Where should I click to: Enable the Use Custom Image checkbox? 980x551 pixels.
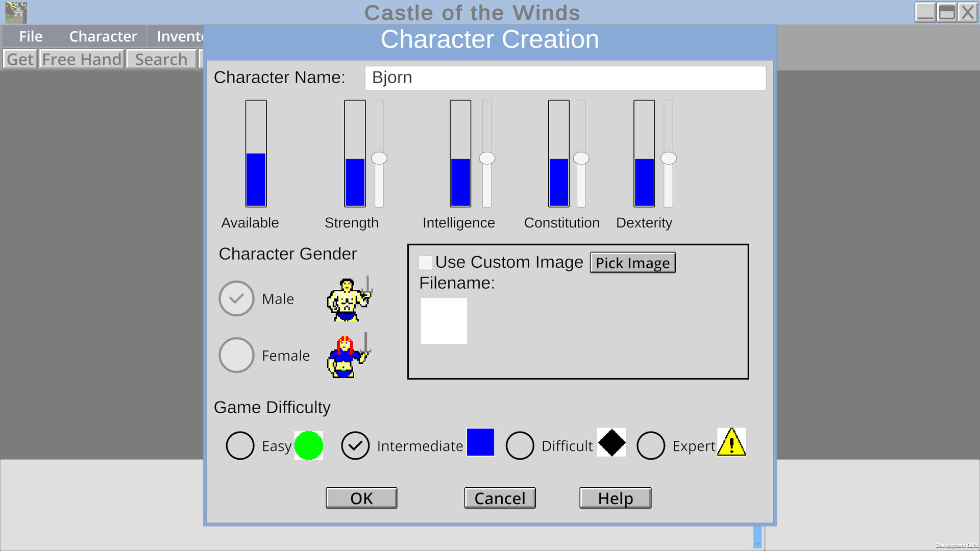click(x=425, y=262)
